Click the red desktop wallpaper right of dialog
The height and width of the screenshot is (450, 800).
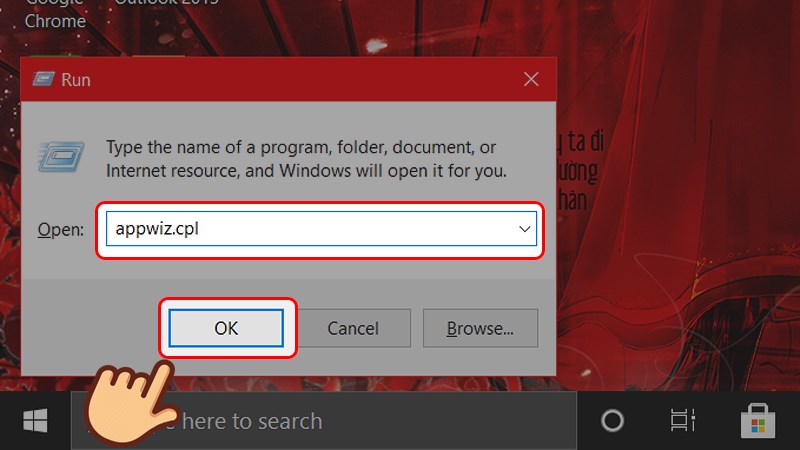pyautogui.click(x=680, y=250)
